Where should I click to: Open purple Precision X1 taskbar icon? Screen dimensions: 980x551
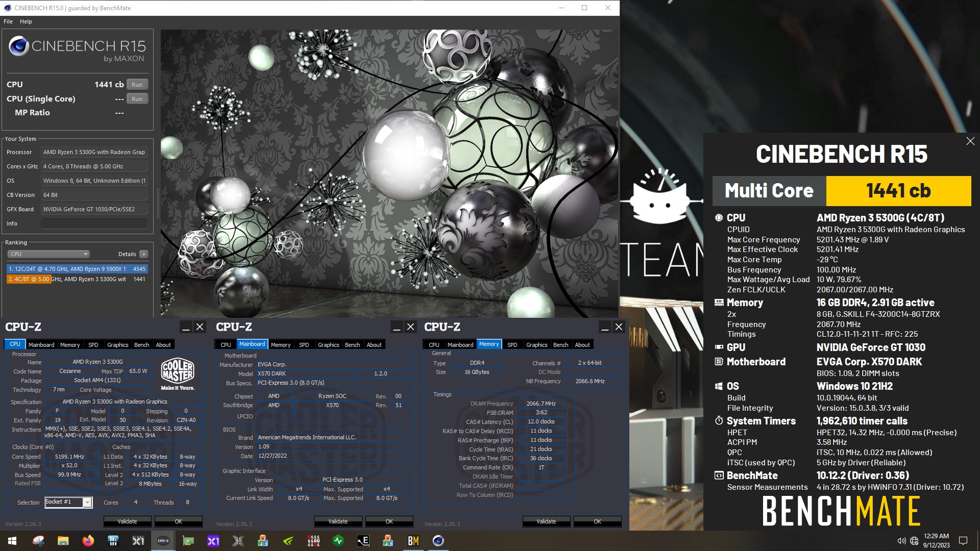coord(213,541)
